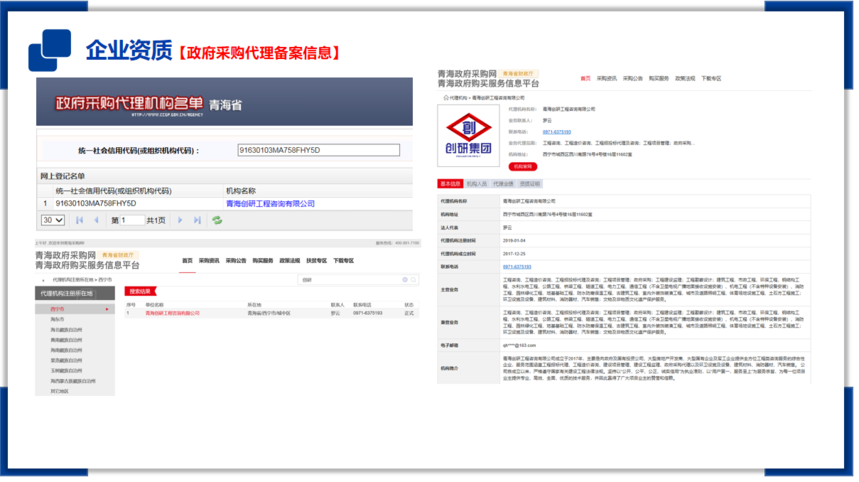Click the red 机构官网 button

[523, 167]
